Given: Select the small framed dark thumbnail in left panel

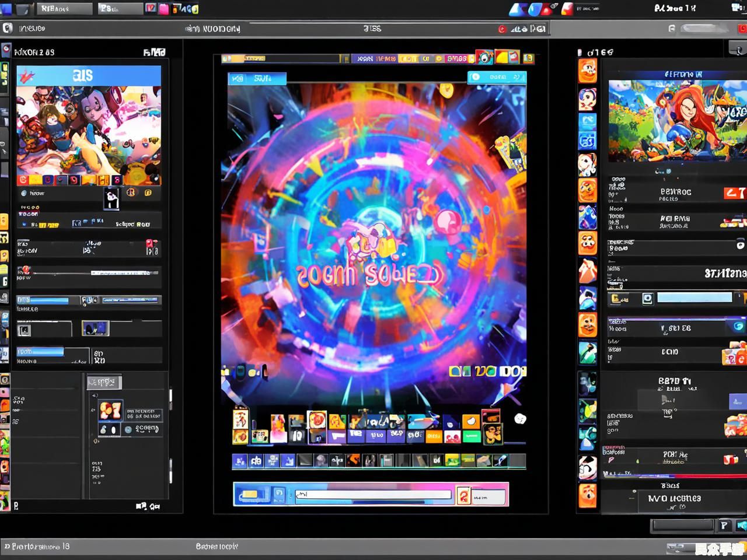Looking at the screenshot, I should [x=95, y=328].
